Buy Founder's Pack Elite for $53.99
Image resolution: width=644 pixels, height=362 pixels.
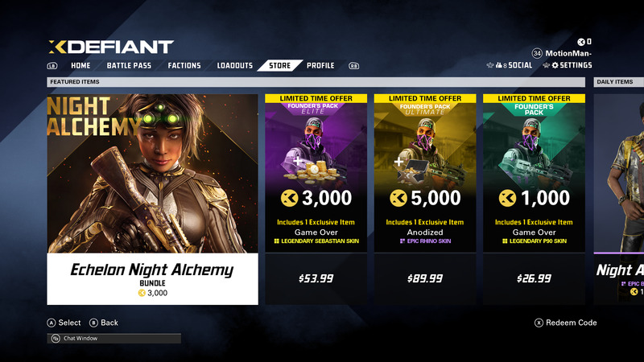tap(316, 278)
